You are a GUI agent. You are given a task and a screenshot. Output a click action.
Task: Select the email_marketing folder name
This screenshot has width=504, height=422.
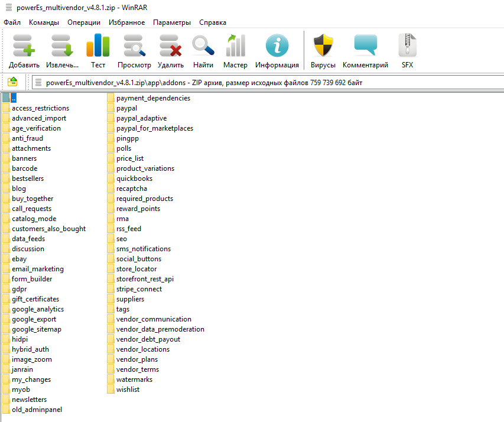pyautogui.click(x=38, y=268)
